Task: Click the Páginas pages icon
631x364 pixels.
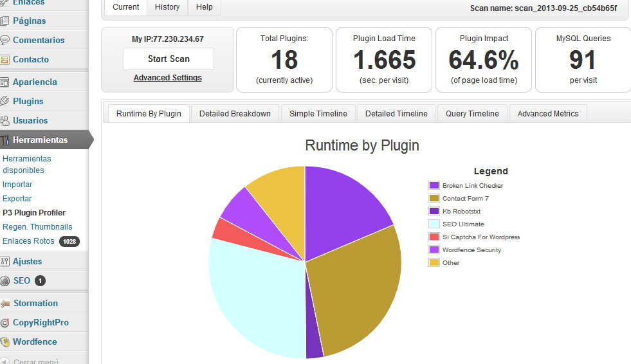Action: tap(5, 21)
